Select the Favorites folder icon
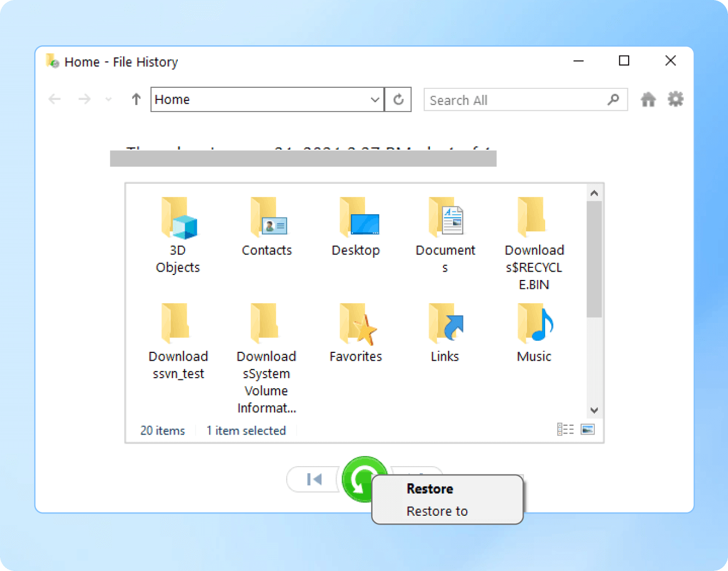 click(x=358, y=324)
